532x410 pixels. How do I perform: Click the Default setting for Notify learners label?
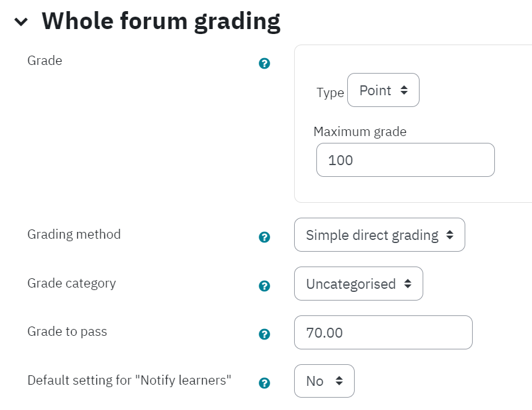click(x=129, y=380)
